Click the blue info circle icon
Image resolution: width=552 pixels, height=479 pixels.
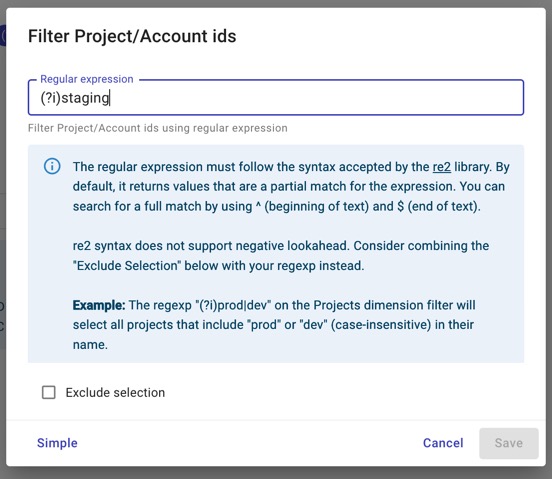pos(52,166)
